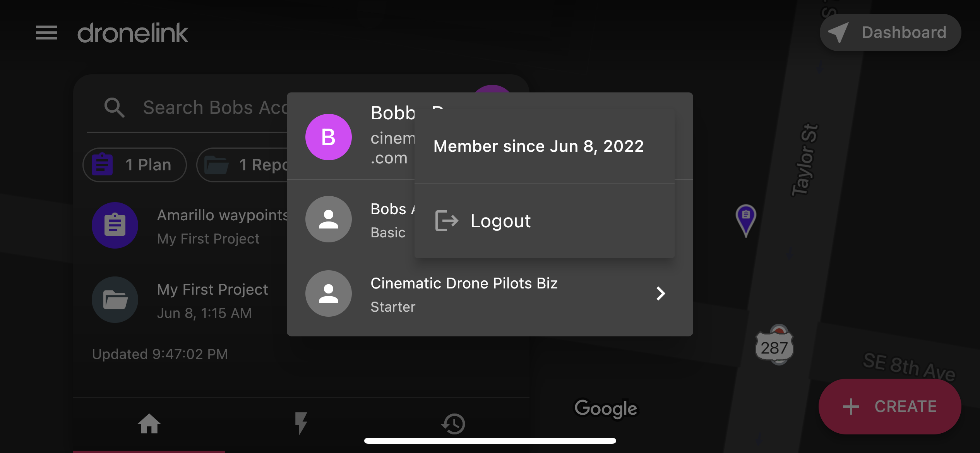Open the 1 Plan filter tab

[134, 164]
